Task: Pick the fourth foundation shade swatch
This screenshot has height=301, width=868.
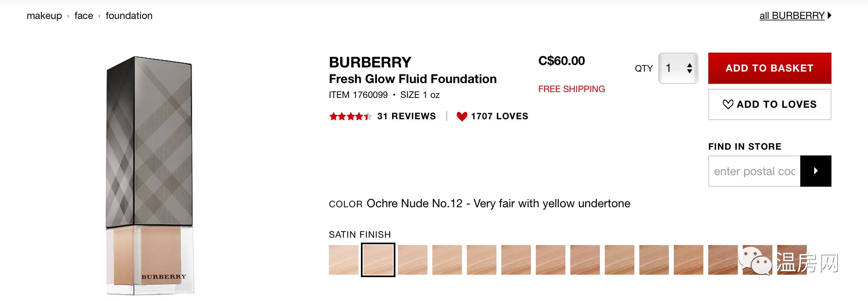Action: 447,260
